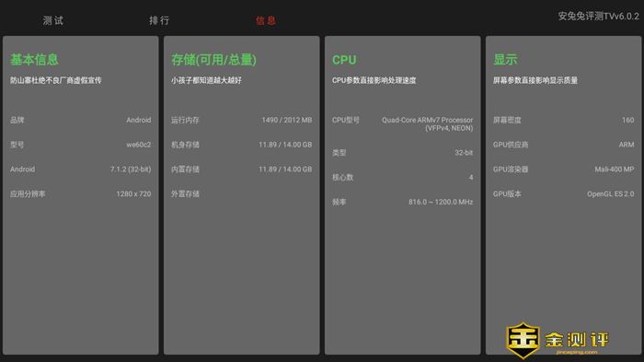The width and height of the screenshot is (644, 362).
Task: Open the 排行 ranking tab
Action: (x=159, y=20)
